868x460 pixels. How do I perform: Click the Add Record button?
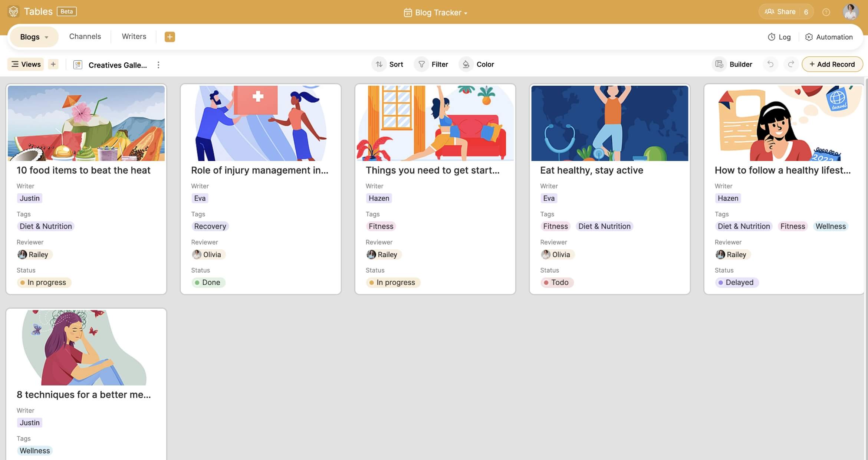click(x=832, y=64)
